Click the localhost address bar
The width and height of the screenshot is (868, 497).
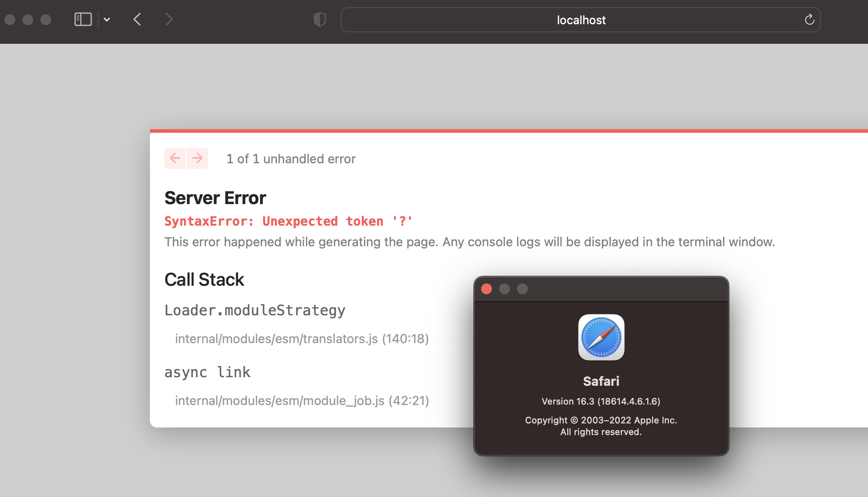coord(580,19)
